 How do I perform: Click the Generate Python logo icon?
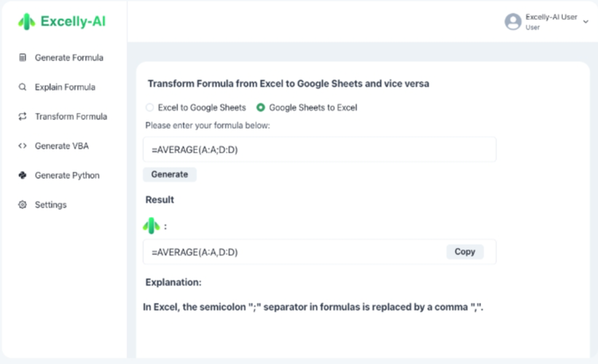pyautogui.click(x=22, y=175)
